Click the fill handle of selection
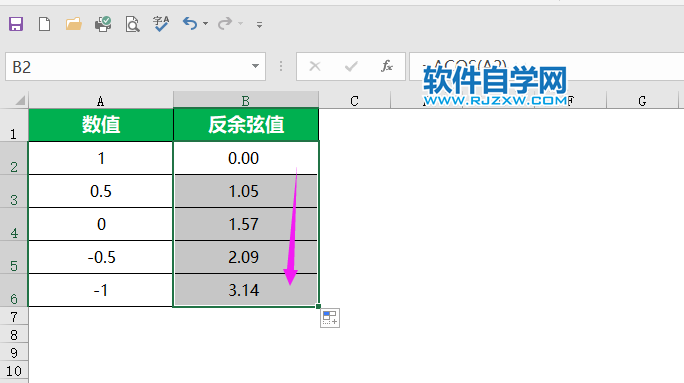 click(x=318, y=307)
